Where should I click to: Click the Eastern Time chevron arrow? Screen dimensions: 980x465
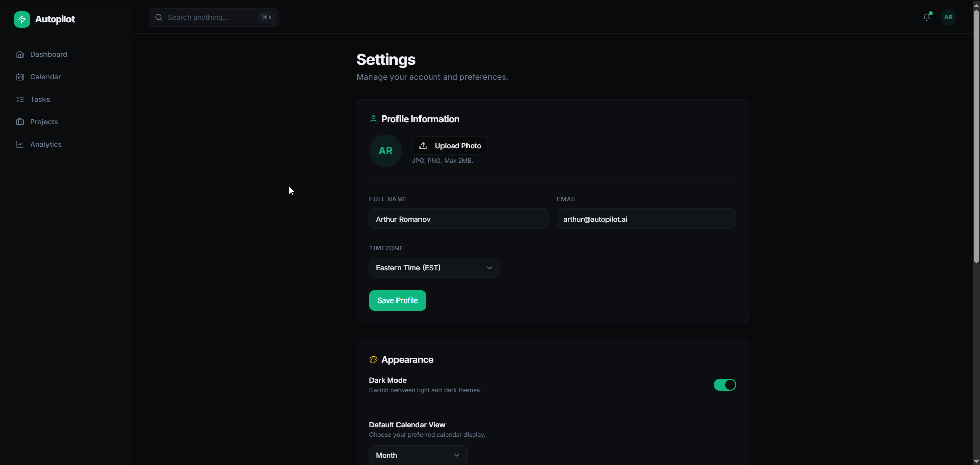pos(489,268)
